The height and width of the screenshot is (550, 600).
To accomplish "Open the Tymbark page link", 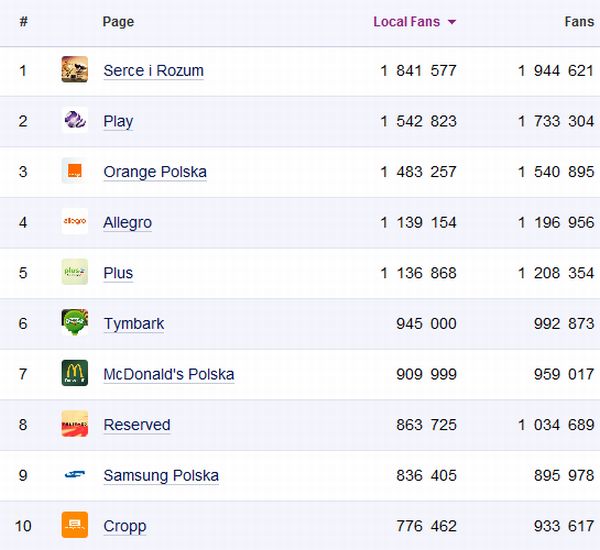I will (x=134, y=324).
